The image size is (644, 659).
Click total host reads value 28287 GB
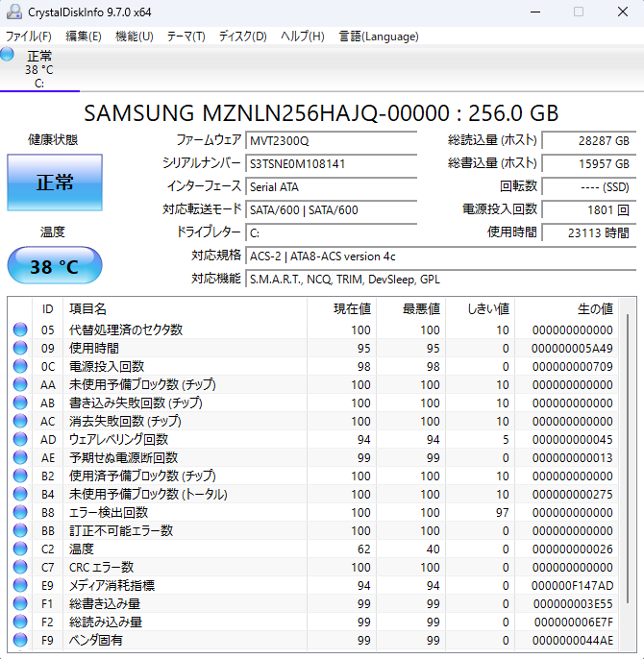589,140
